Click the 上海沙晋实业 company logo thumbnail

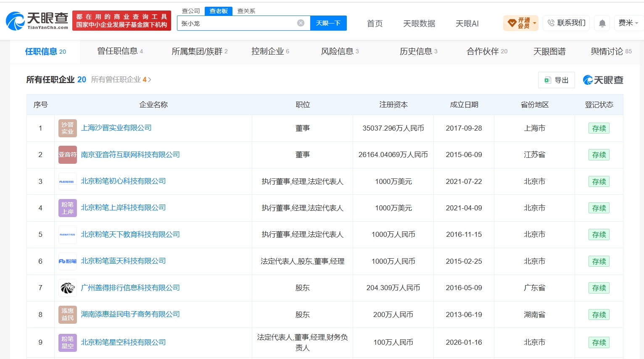(67, 128)
